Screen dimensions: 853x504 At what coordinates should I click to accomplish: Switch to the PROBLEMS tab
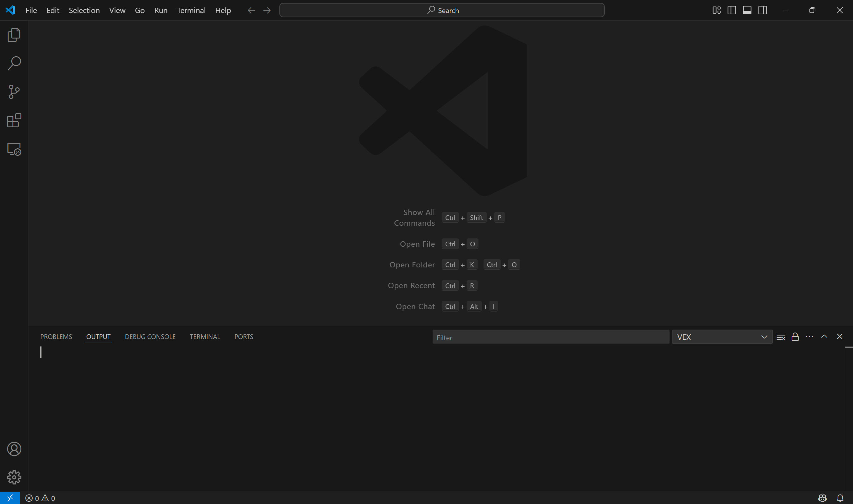[x=56, y=337]
